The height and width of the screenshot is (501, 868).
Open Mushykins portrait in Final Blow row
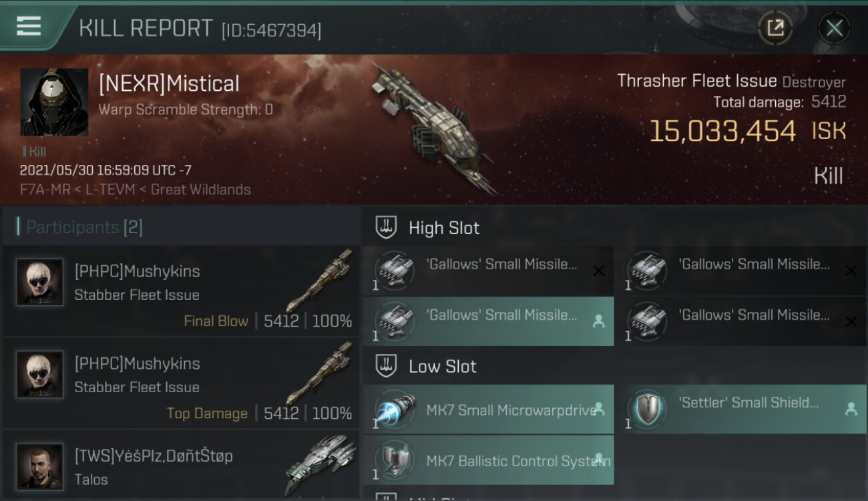40,282
